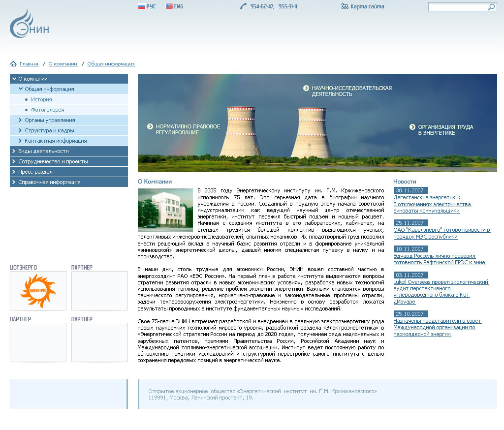
Task: Click the magnifier search icon
Action: 492,7
